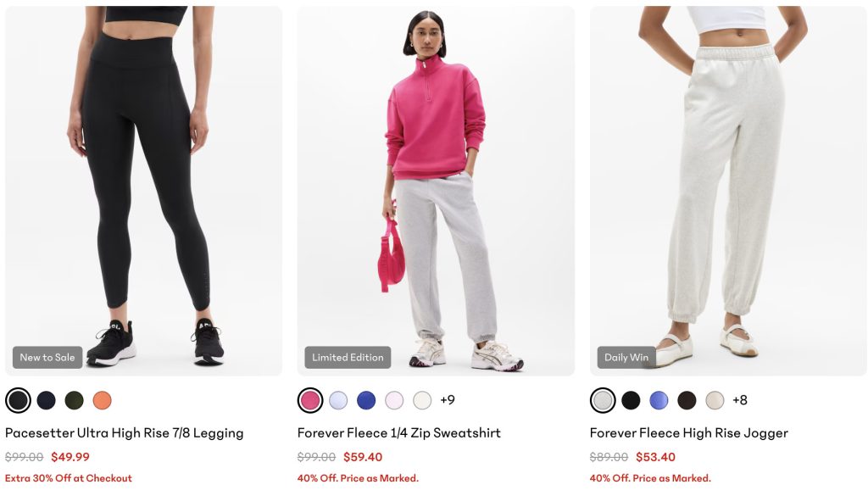Select the orange swatch for the legging
The height and width of the screenshot is (490, 868).
(103, 400)
